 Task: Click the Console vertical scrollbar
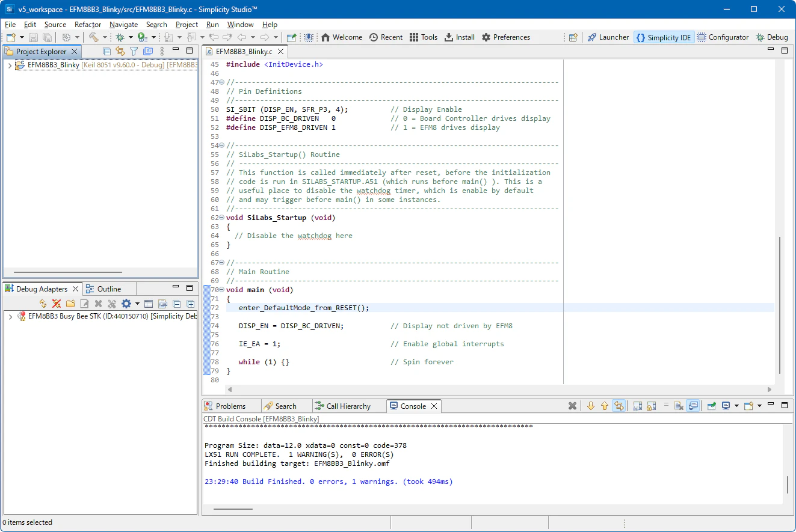click(788, 484)
